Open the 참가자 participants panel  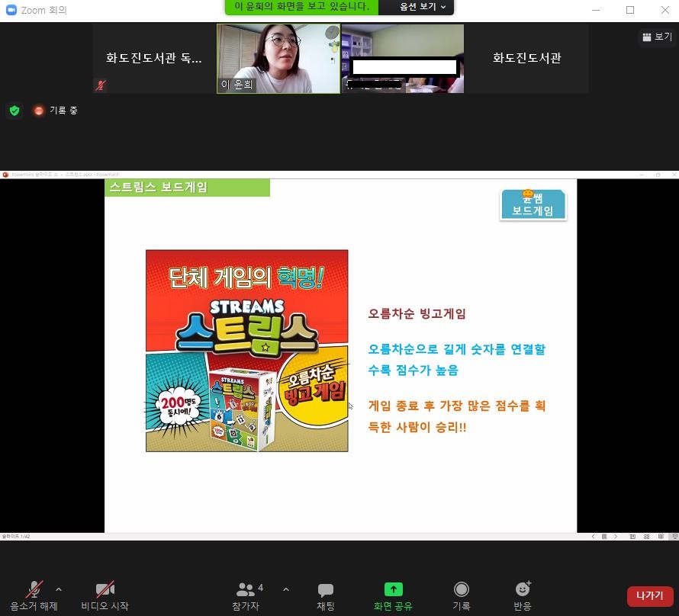(246, 595)
